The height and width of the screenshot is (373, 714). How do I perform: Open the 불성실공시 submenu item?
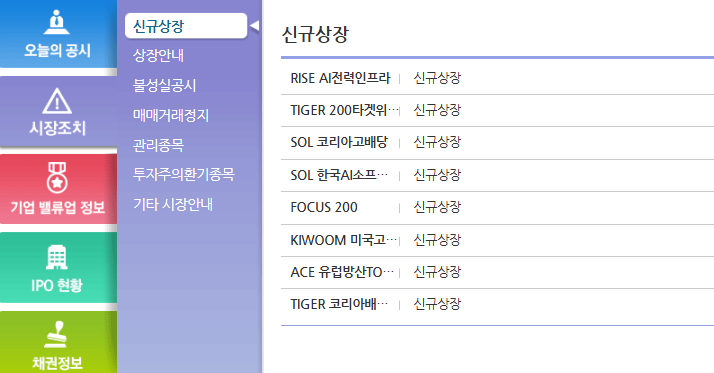point(164,85)
